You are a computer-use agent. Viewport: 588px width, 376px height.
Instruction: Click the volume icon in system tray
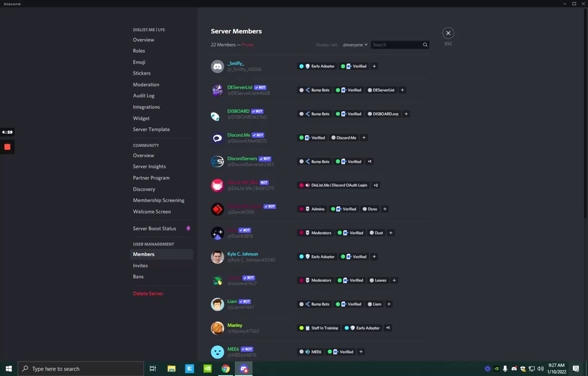[540, 369]
